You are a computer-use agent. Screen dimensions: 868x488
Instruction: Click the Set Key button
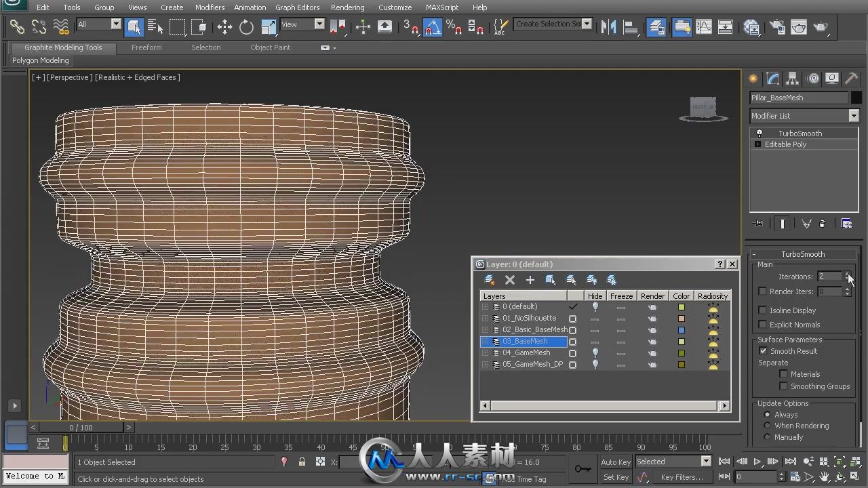pos(616,477)
